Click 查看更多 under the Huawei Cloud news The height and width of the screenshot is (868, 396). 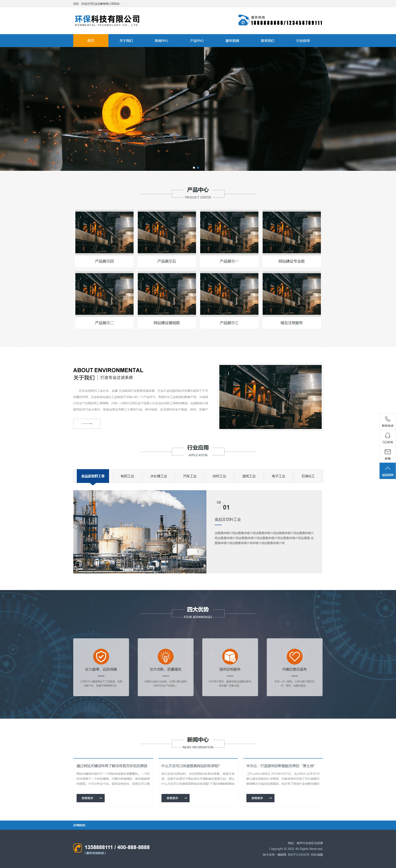[260, 798]
